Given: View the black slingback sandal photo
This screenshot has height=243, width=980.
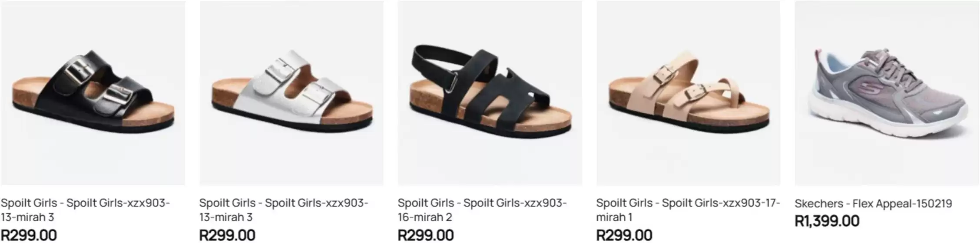Looking at the screenshot, I should pos(490,93).
